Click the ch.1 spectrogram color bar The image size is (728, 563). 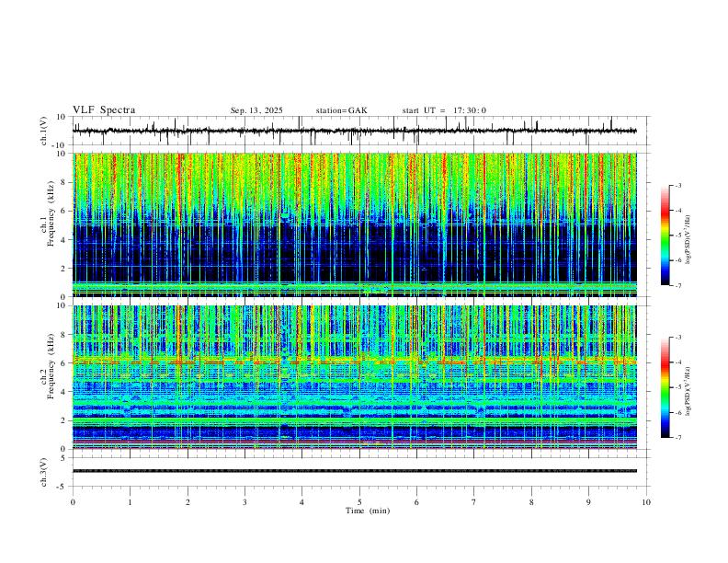point(665,236)
